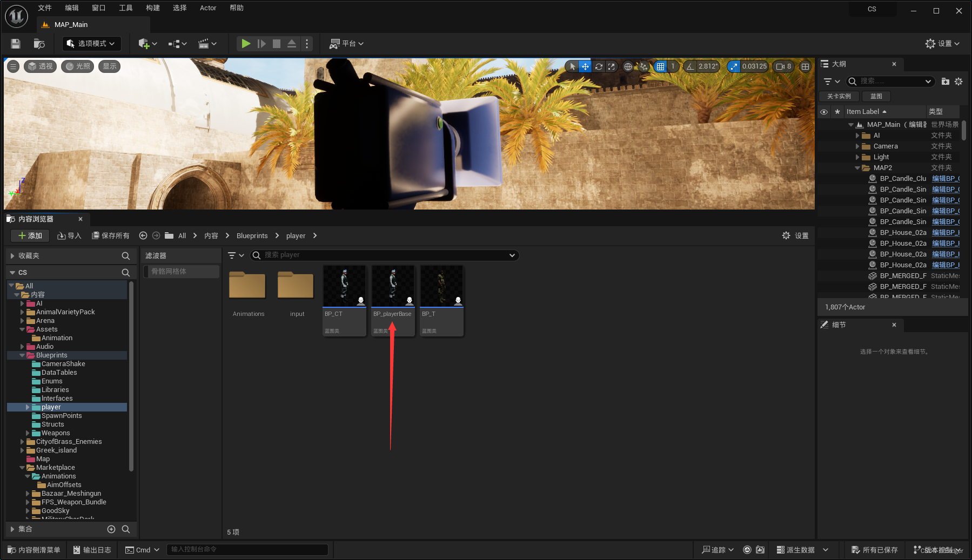The image size is (972, 560).
Task: Select the BP_CT blueprint thumbnail
Action: 344,300
